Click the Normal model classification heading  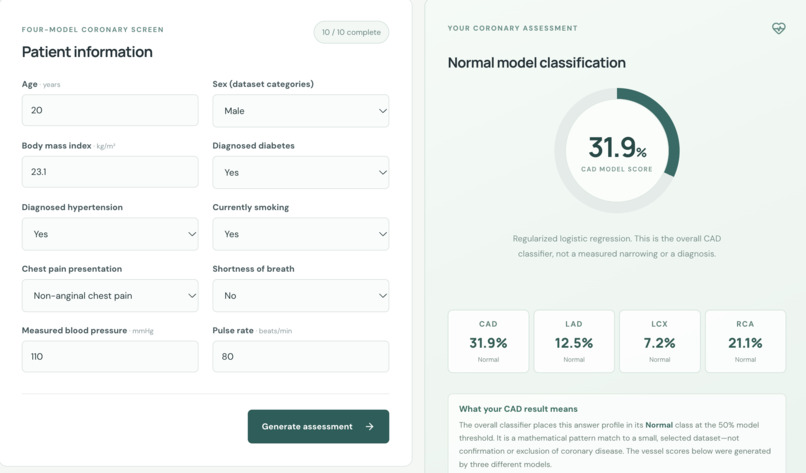pos(537,63)
